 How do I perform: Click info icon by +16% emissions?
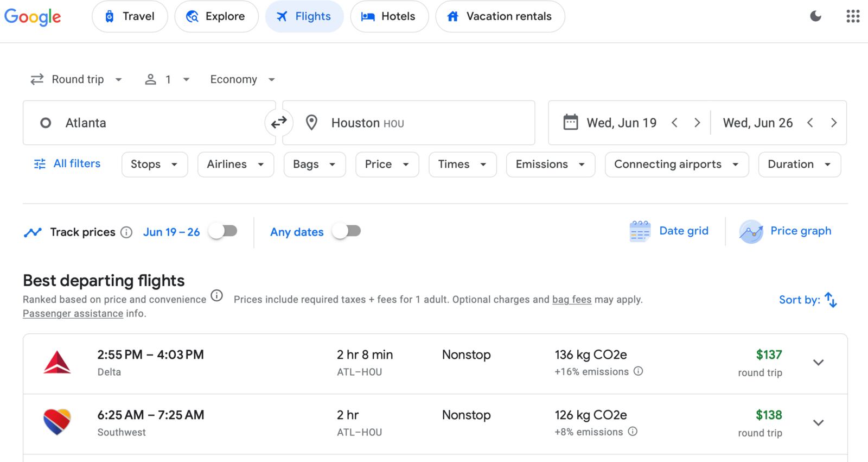(639, 371)
